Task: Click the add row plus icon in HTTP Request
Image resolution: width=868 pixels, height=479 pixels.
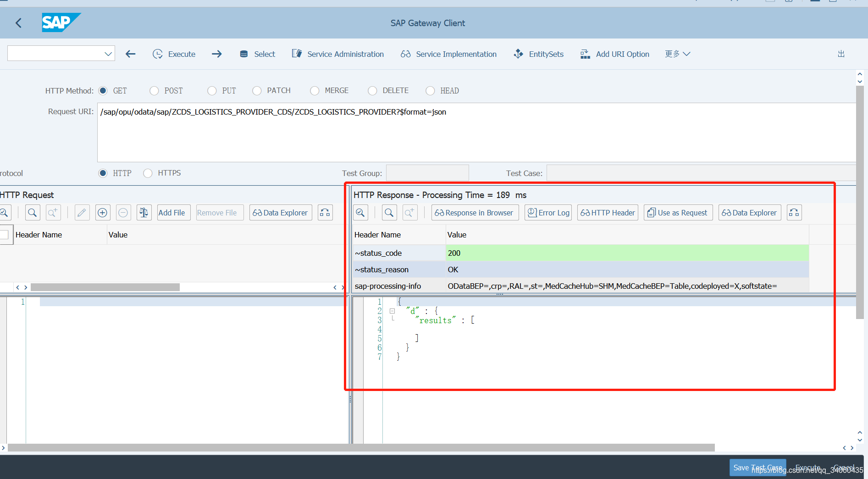Action: click(103, 213)
